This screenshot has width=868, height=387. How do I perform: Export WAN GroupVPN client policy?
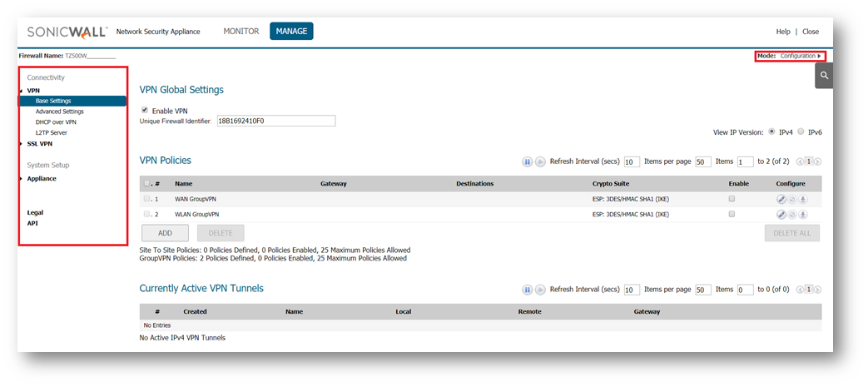[803, 199]
